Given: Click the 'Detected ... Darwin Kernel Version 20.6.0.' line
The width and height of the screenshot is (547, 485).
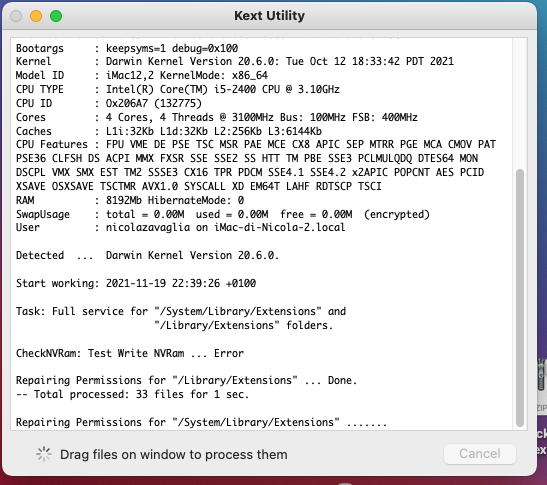Looking at the screenshot, I should pyautogui.click(x=148, y=255).
